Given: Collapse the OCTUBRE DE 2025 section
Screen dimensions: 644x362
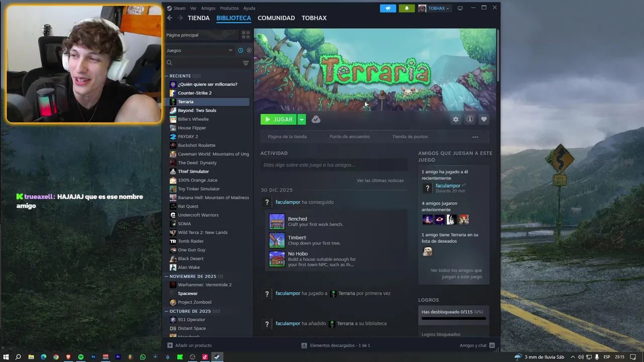Looking at the screenshot, I should 167,311.
